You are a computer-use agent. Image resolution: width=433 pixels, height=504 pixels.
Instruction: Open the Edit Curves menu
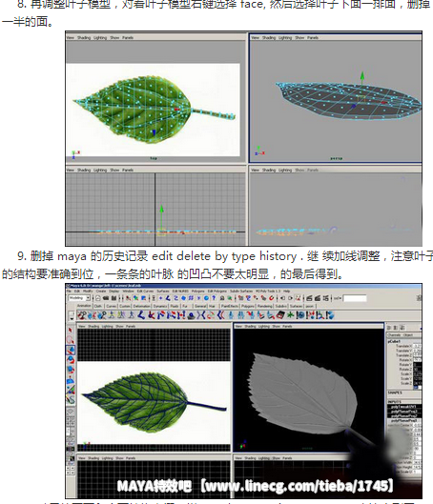pyautogui.click(x=145, y=292)
